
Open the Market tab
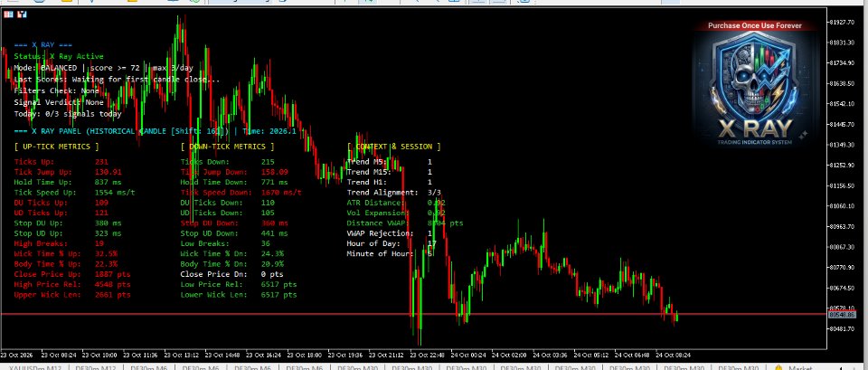tap(793, 368)
